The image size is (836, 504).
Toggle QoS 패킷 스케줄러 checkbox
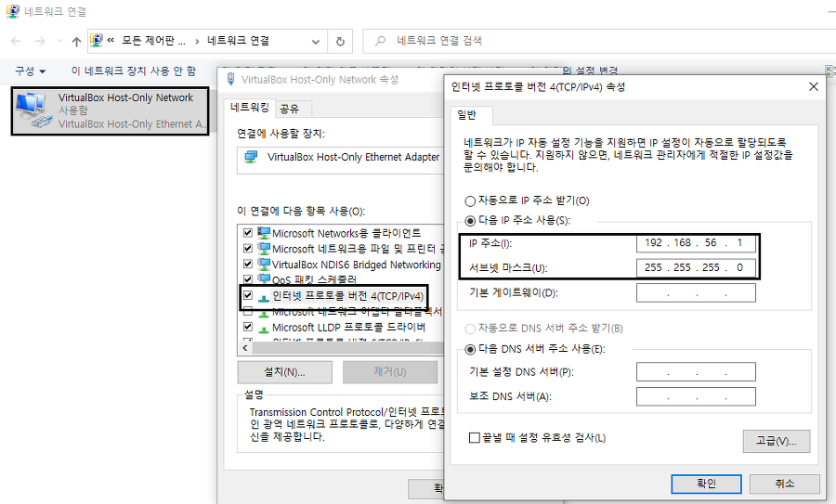point(247,279)
